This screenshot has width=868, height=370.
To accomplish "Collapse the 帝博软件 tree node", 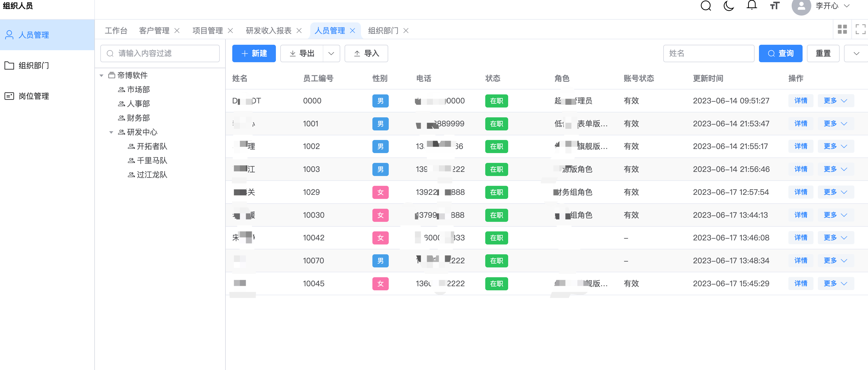I will coord(101,76).
